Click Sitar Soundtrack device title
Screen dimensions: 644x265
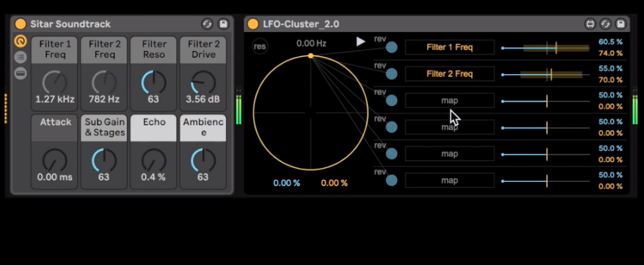point(70,24)
